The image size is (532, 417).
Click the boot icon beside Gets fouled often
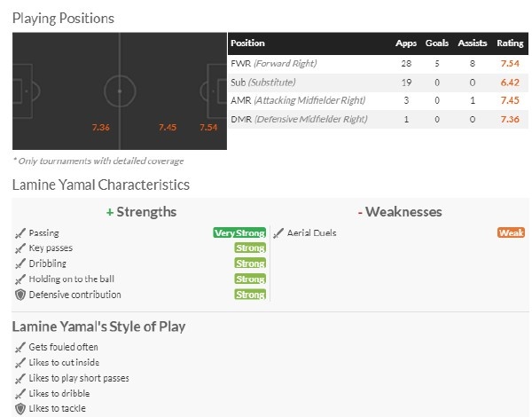(20, 347)
